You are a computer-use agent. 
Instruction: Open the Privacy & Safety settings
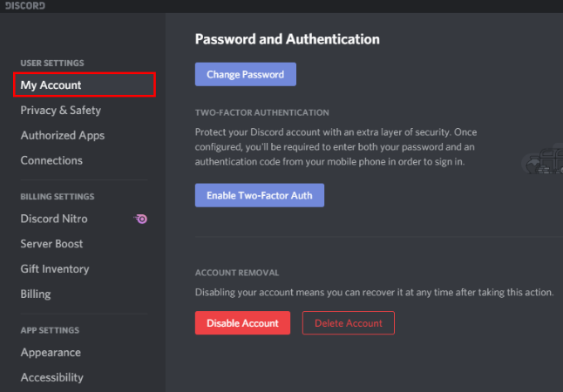[61, 111]
